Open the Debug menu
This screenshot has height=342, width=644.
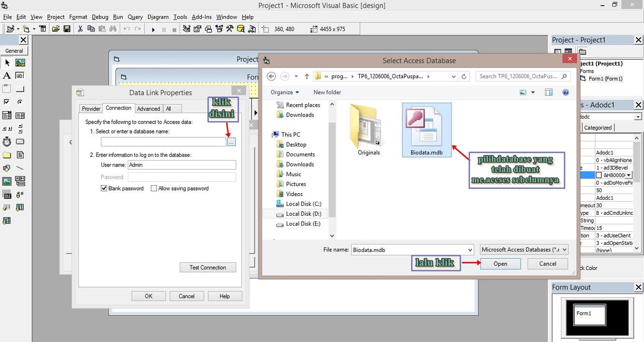point(100,17)
